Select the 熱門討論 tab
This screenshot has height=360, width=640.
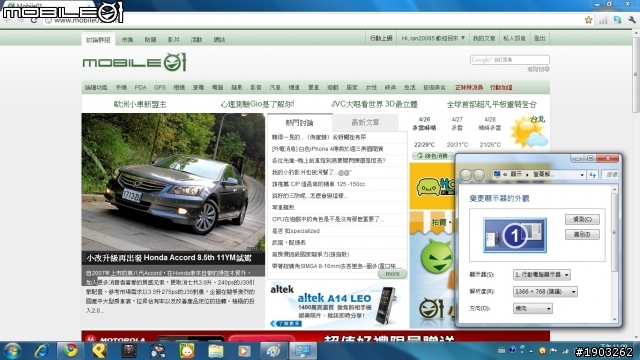pyautogui.click(x=299, y=123)
